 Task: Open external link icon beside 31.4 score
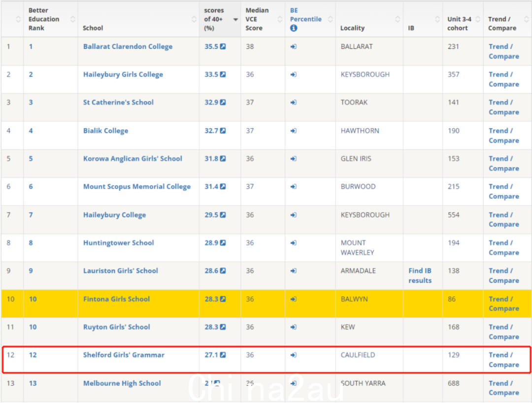[223, 186]
